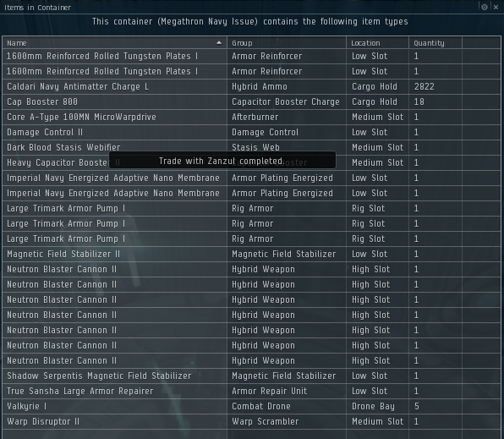Select Heavy Capacitor Booster II row
Viewport: 504px width, 439px height.
point(251,162)
